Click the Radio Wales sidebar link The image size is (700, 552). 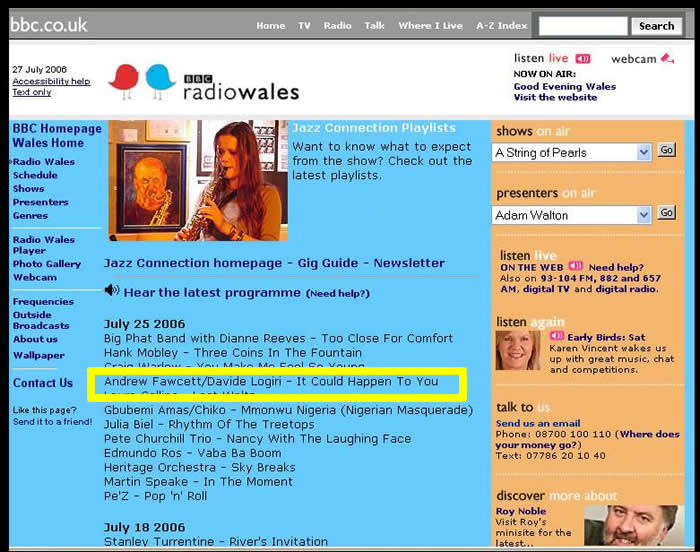[44, 162]
